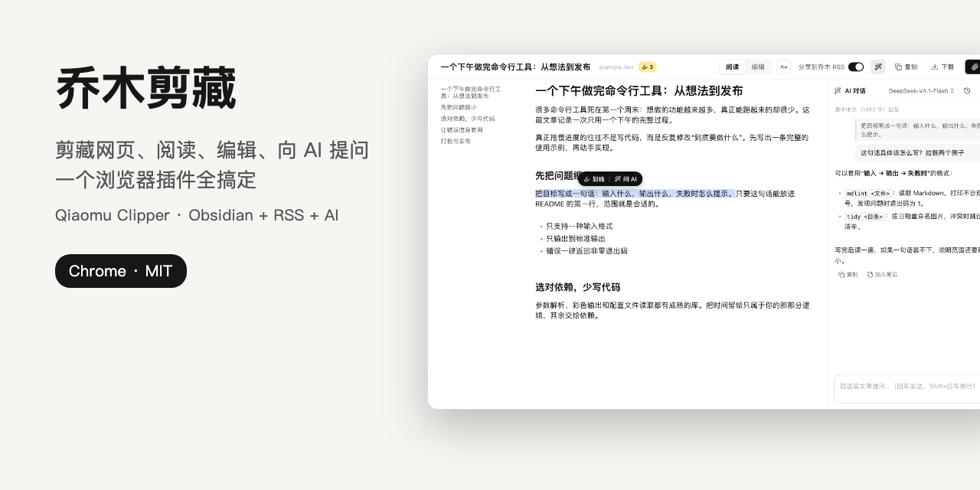Click 划线 in the selection popup
Image resolution: width=980 pixels, height=490 pixels.
595,179
